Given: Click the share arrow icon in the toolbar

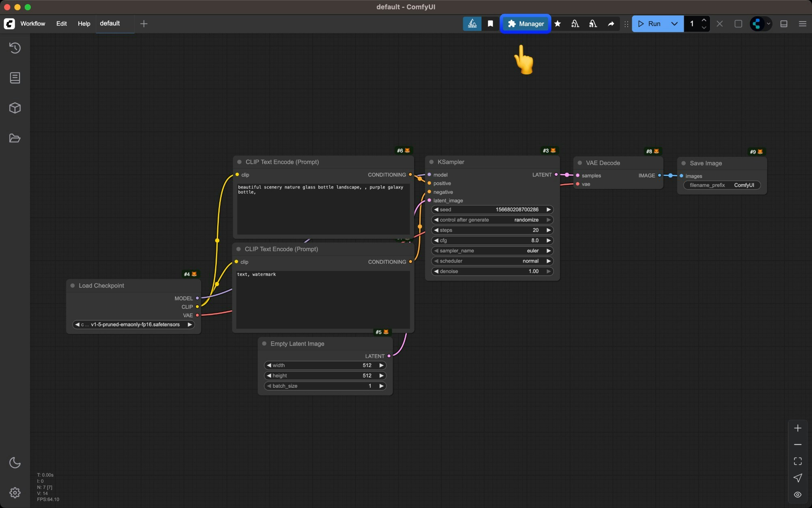Looking at the screenshot, I should pos(611,24).
